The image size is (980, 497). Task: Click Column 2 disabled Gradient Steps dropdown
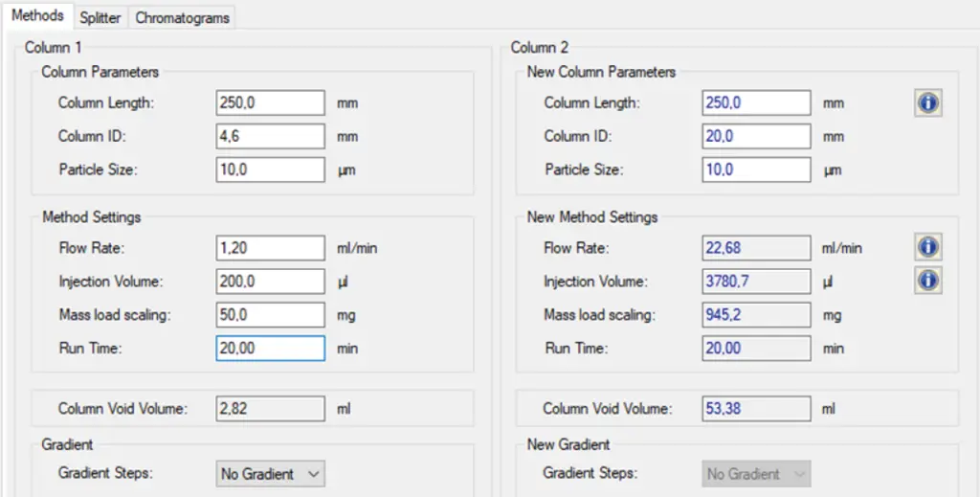756,474
